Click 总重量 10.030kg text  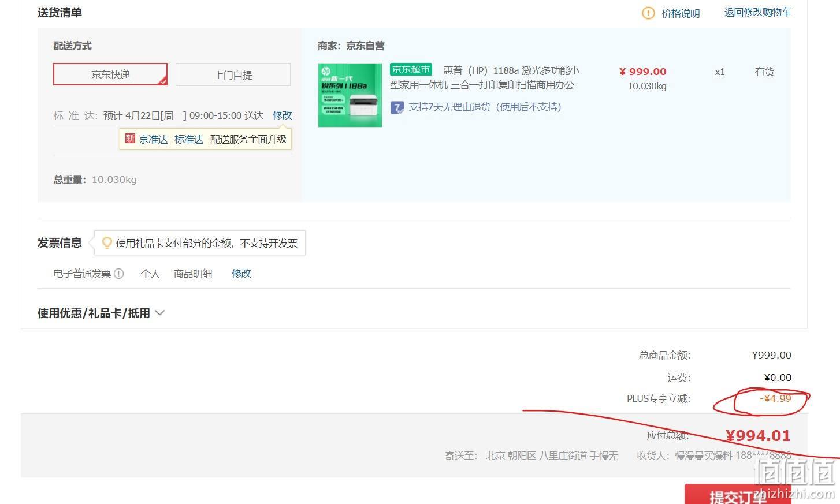(x=95, y=180)
